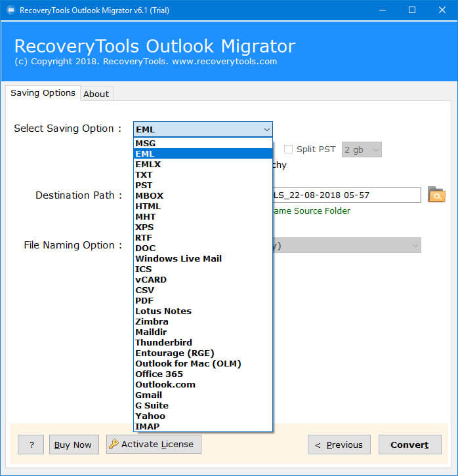Select Lotus Notes from the list
This screenshot has width=458, height=476.
coord(203,311)
